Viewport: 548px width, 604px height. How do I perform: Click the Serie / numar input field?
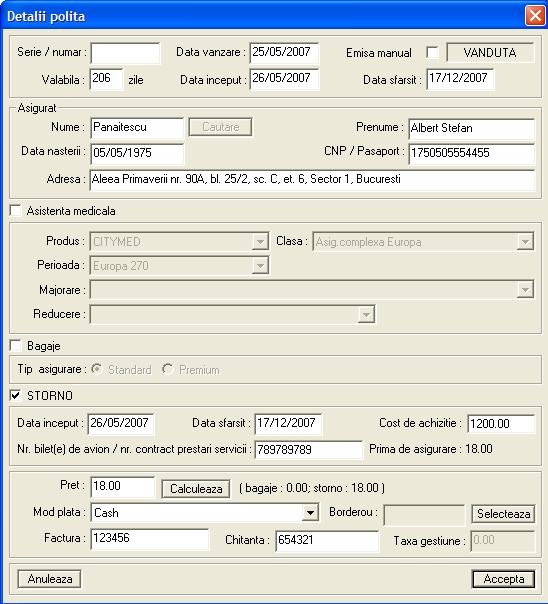pyautogui.click(x=125, y=53)
